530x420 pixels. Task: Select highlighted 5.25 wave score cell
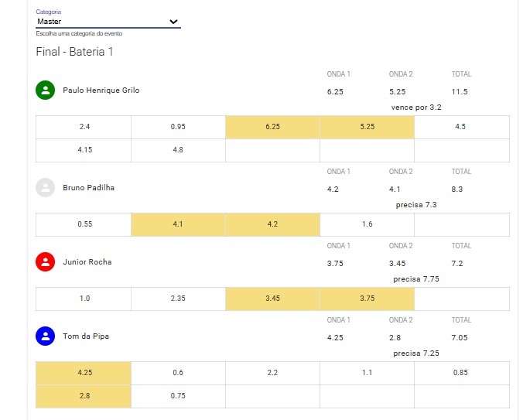click(x=367, y=127)
